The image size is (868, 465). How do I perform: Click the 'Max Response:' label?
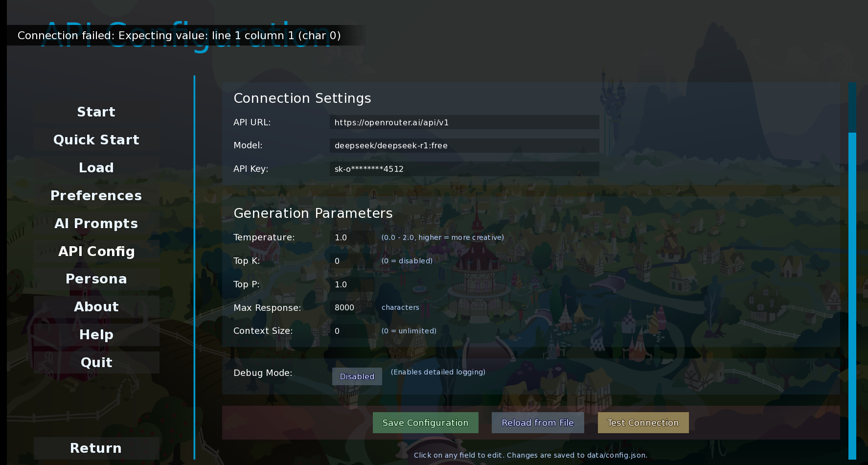tap(267, 308)
